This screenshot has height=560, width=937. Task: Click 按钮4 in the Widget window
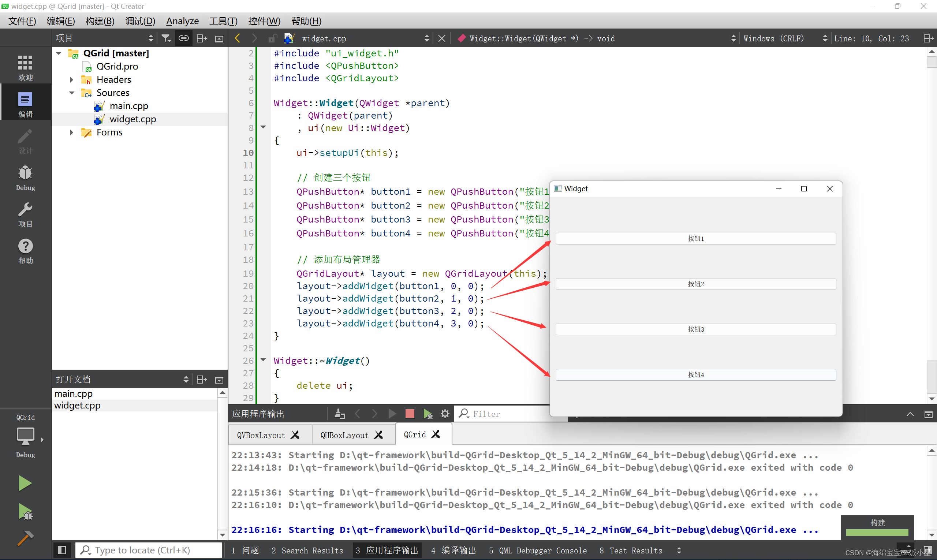pyautogui.click(x=696, y=374)
